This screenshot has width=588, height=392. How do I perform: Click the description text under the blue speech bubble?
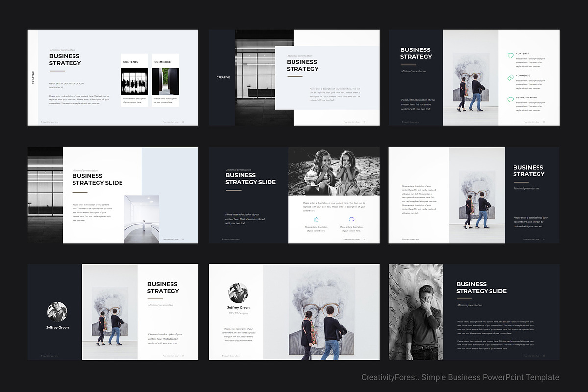pos(351,229)
